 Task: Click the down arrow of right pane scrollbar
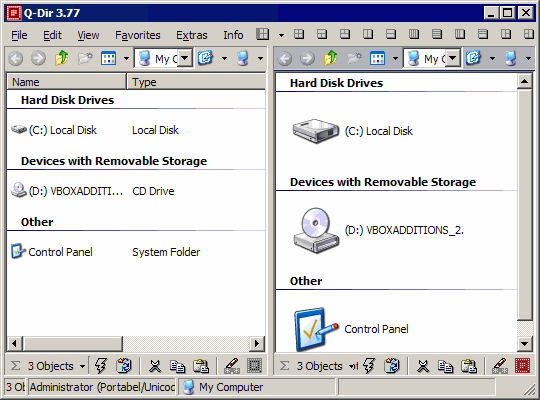pos(525,343)
